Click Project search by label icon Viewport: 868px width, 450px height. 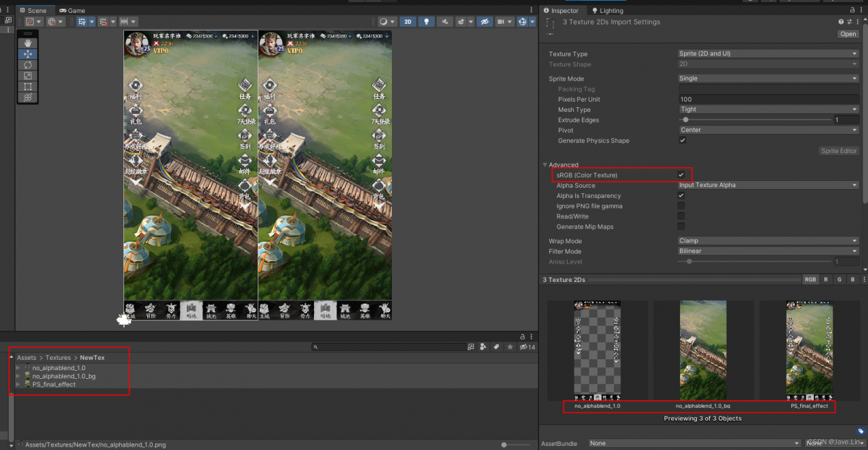(x=496, y=347)
